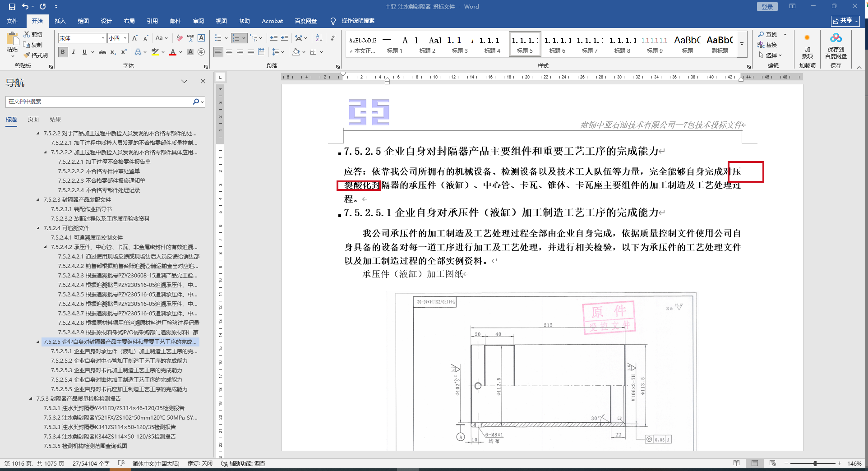Click the zoom slider in the status bar
868x471 pixels.
coord(815,463)
